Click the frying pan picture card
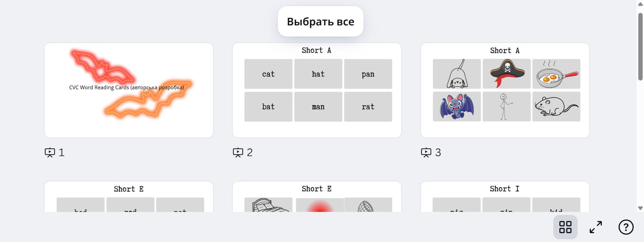 (x=556, y=74)
